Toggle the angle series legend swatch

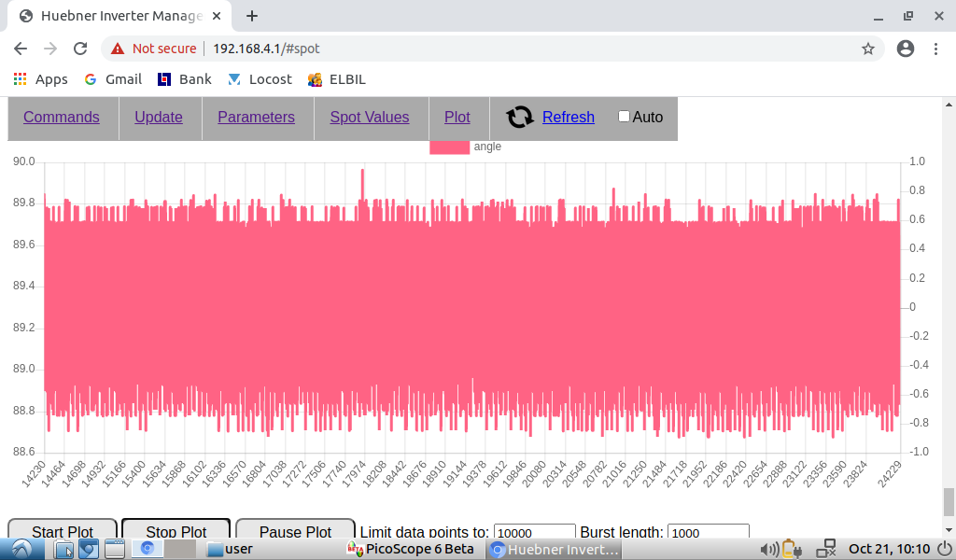click(449, 147)
